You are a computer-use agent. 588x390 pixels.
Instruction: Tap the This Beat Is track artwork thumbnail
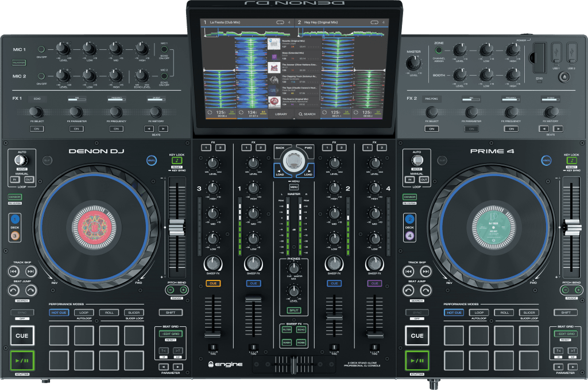274,102
